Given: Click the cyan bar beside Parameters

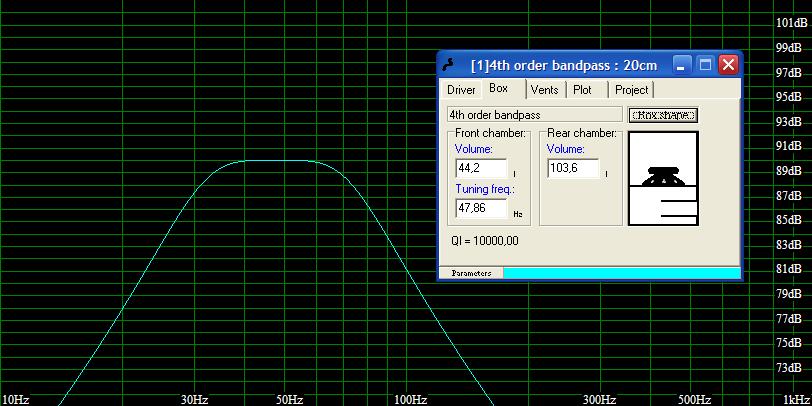Looking at the screenshot, I should (x=622, y=273).
